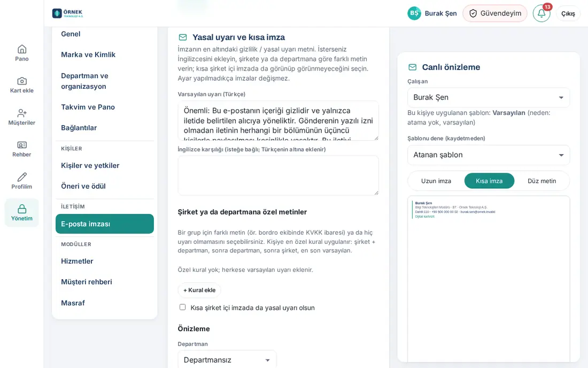Select the Yönetim lock icon
Screen dimensions: 588x368
[x=22, y=209]
